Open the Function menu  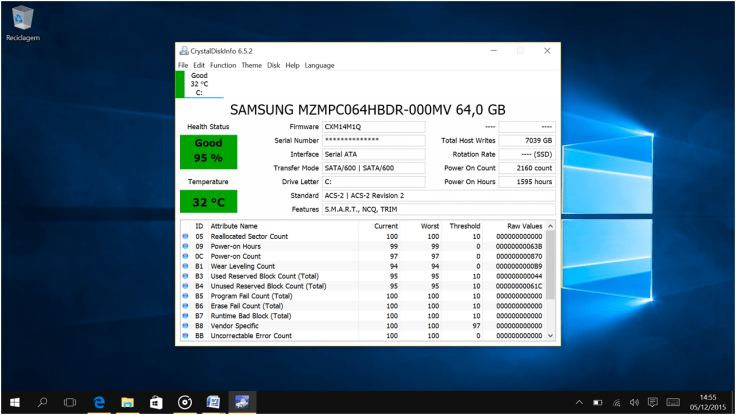point(223,65)
